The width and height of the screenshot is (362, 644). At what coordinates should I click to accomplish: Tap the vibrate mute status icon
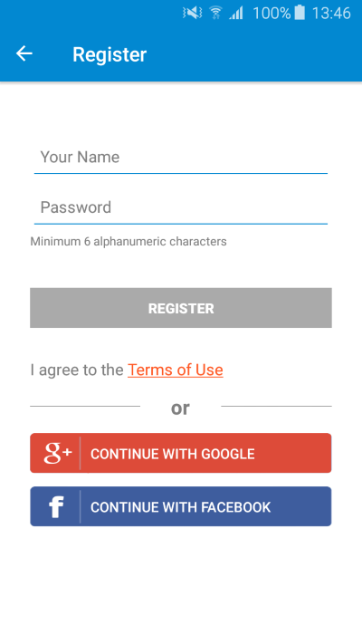click(193, 14)
